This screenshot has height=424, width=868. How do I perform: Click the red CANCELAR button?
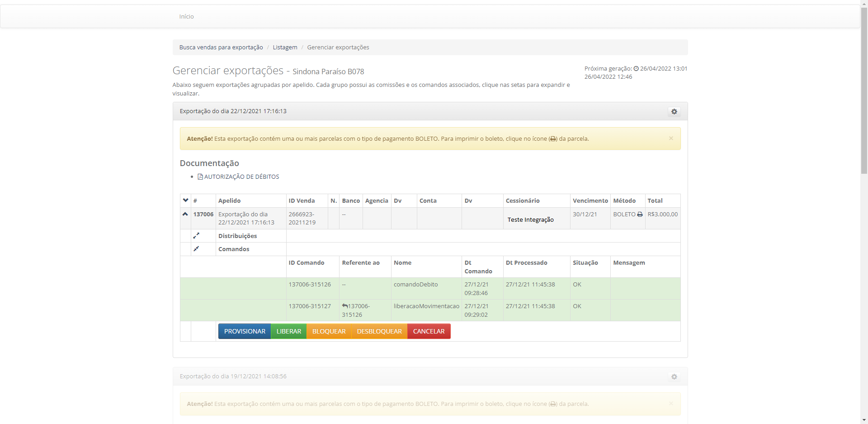click(x=429, y=331)
